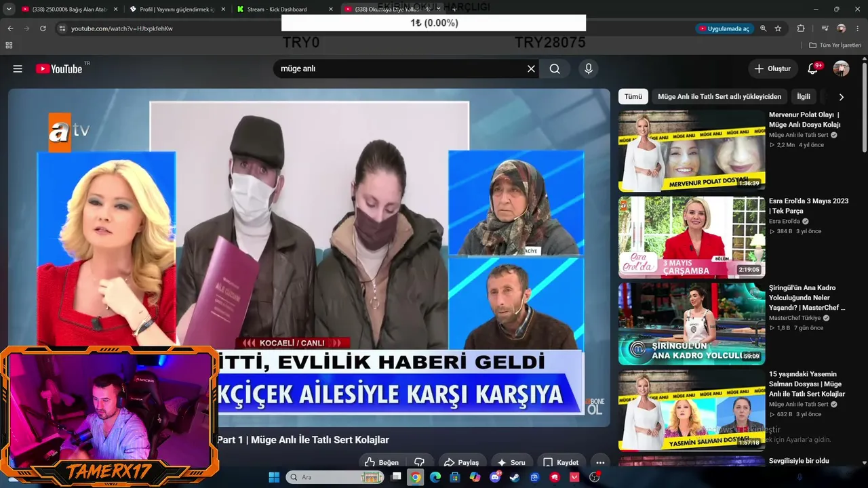Open Discord from the taskbar
Screen dimensions: 868x488
click(x=495, y=477)
